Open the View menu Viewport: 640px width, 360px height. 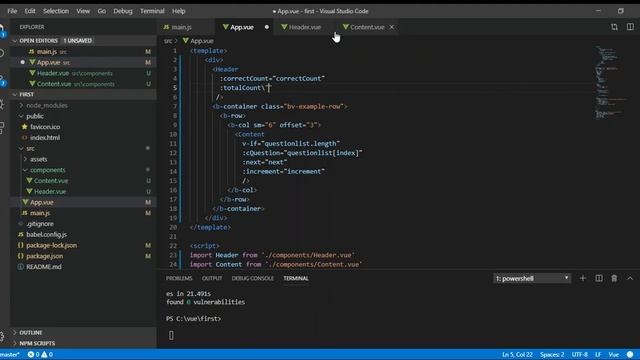tap(83, 11)
